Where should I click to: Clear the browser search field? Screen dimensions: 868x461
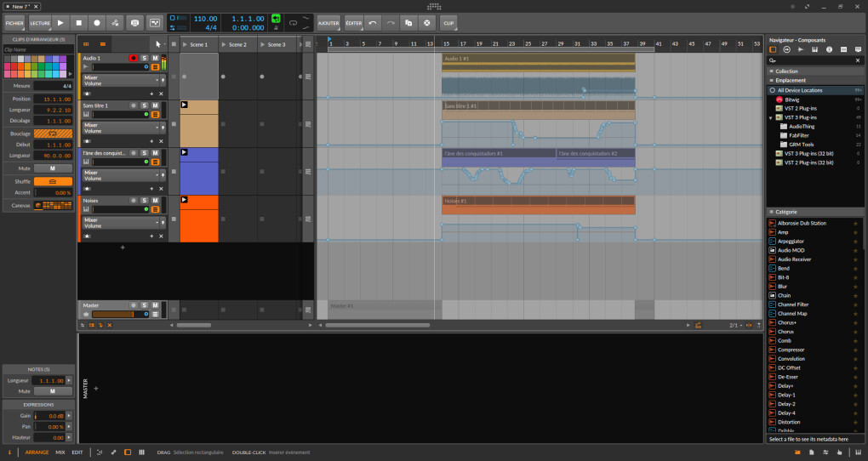[858, 60]
